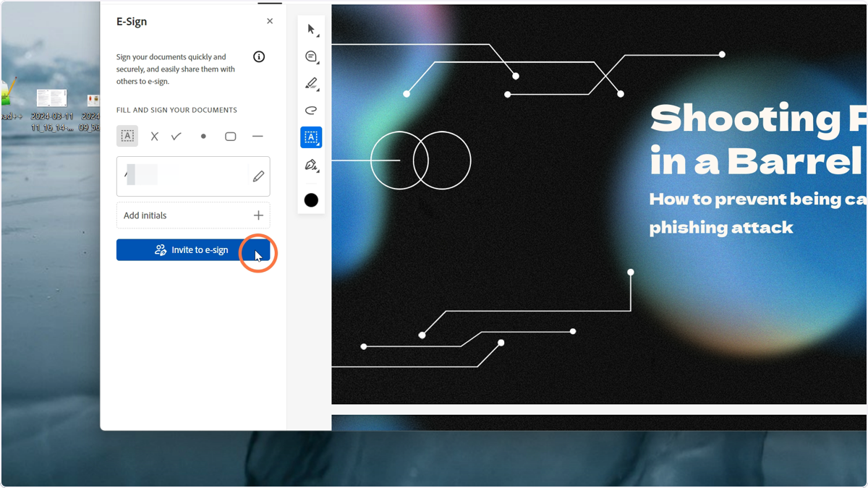Click the Notepad++ desktop icon

pyautogui.click(x=9, y=101)
